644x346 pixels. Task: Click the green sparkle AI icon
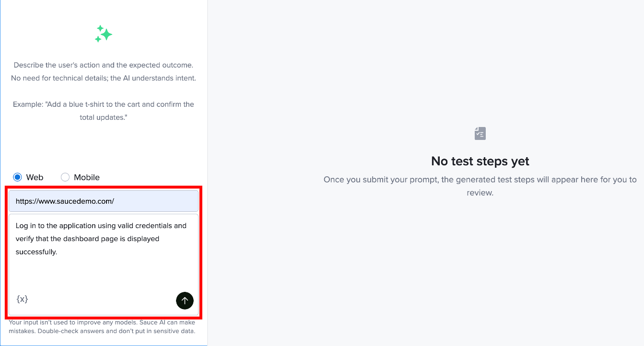tap(104, 34)
